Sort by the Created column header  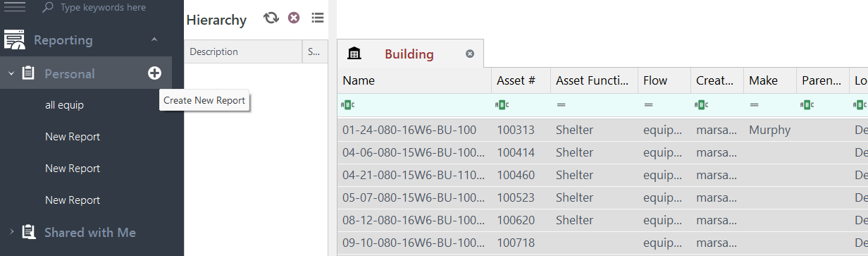pos(717,80)
